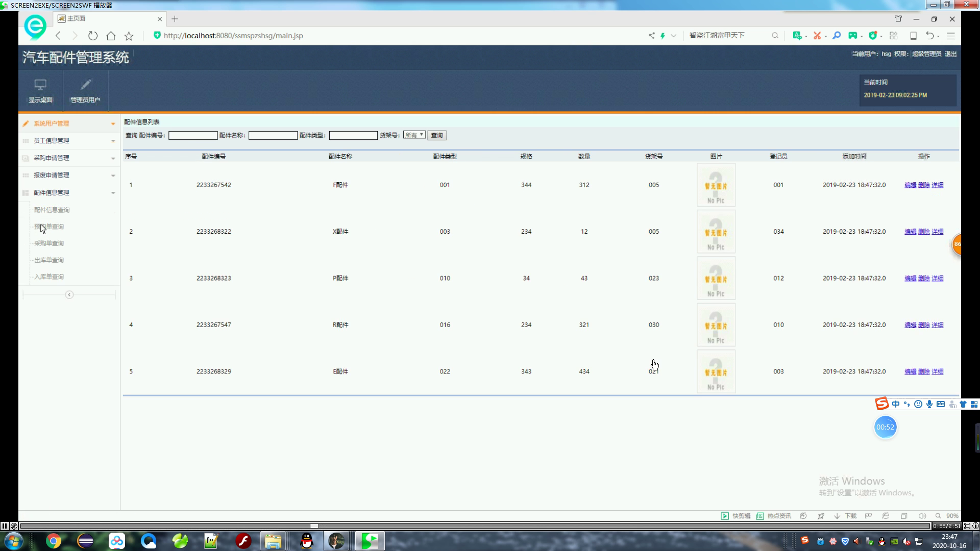Select 出库单查询 in sidebar
Screen dimensions: 980x551
tap(49, 260)
